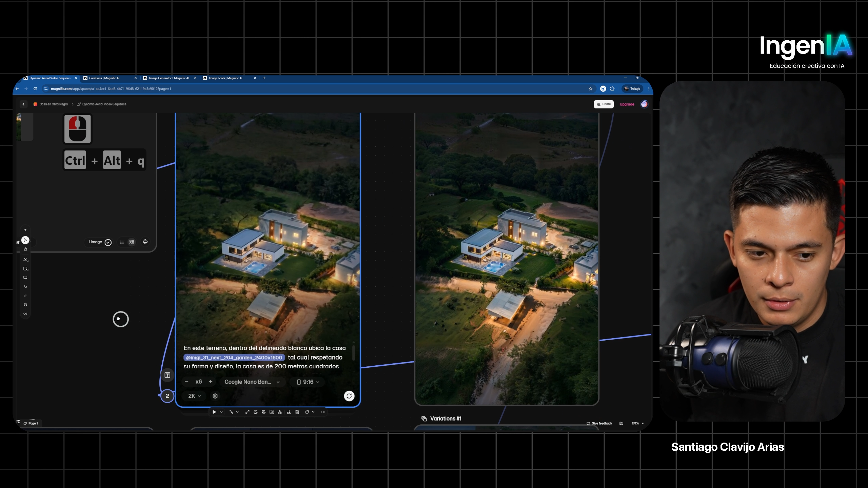Open the 9:16 aspect ratio dropdown
This screenshot has height=488, width=868.
(x=308, y=382)
